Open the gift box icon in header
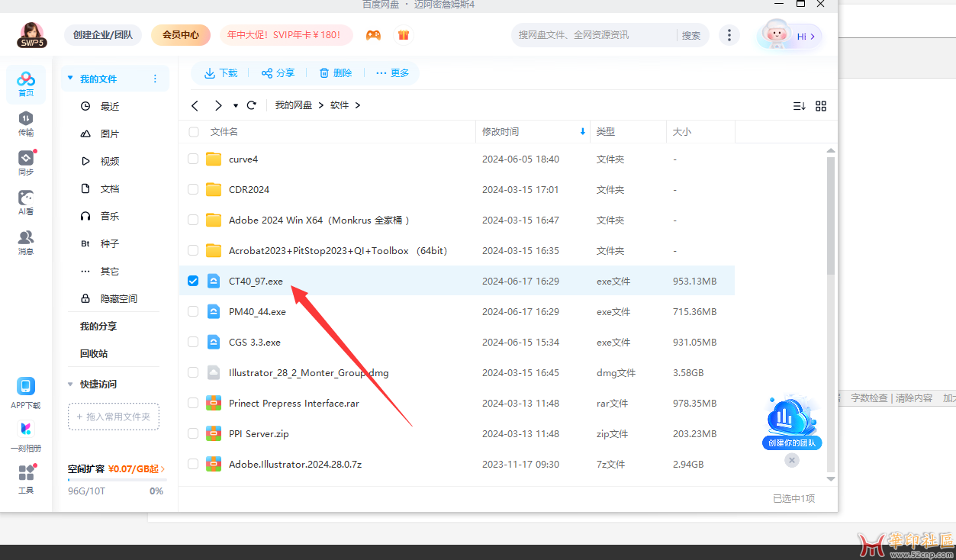956x560 pixels. tap(404, 35)
